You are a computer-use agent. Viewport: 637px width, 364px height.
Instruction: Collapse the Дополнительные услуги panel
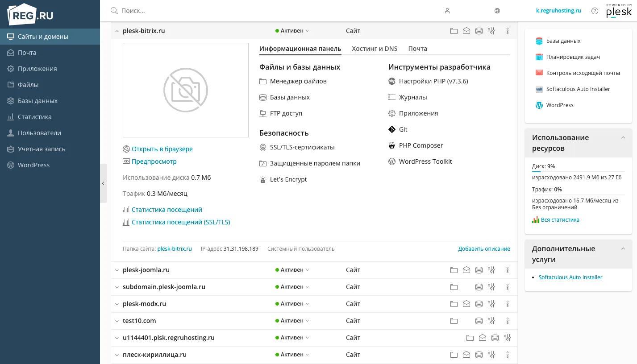pyautogui.click(x=623, y=249)
